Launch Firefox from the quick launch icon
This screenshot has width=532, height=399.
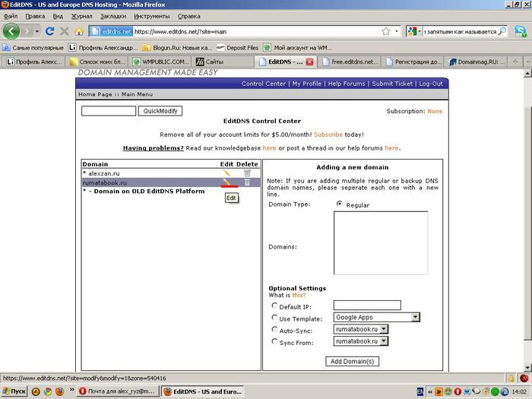[59, 391]
